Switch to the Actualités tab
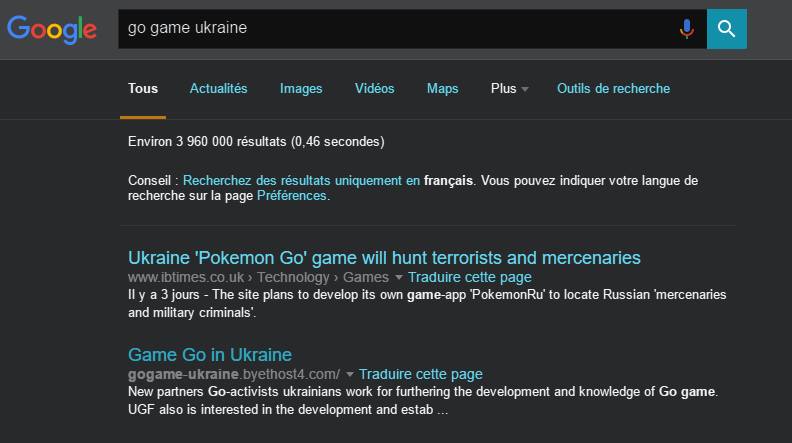Viewport: 792px width, 443px height. click(x=218, y=89)
